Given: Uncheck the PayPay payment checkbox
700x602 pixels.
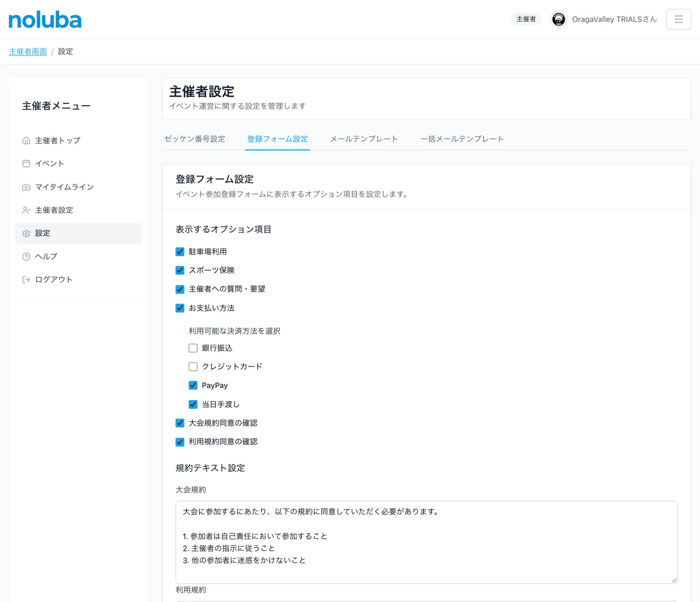Looking at the screenshot, I should click(193, 385).
